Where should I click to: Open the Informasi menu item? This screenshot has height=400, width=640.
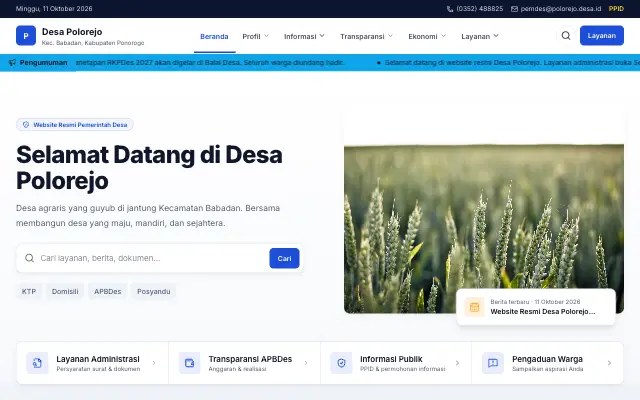click(x=300, y=36)
